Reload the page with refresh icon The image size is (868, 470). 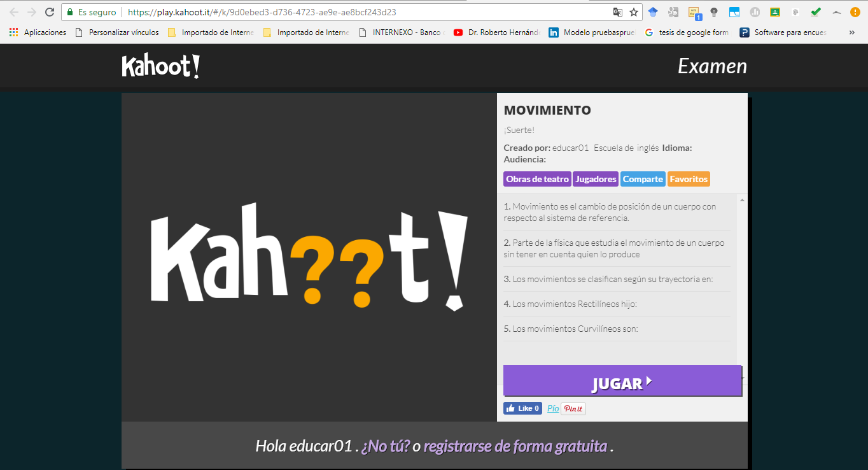pos(50,12)
